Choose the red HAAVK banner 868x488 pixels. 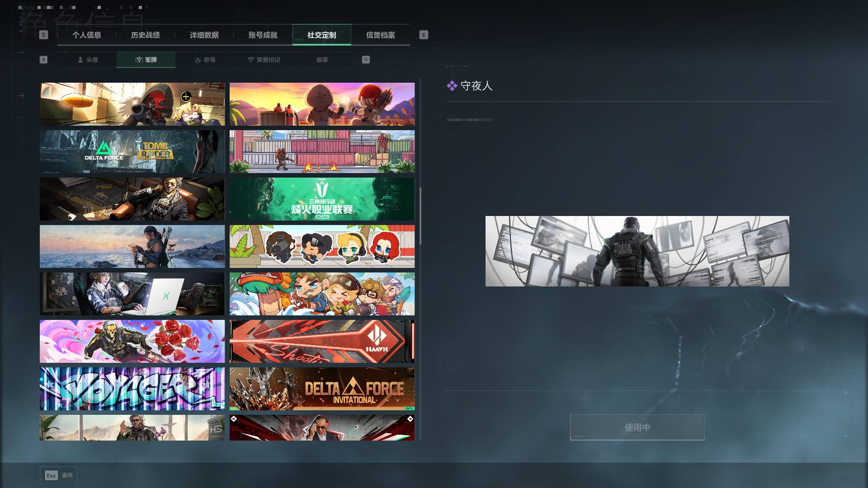(322, 342)
